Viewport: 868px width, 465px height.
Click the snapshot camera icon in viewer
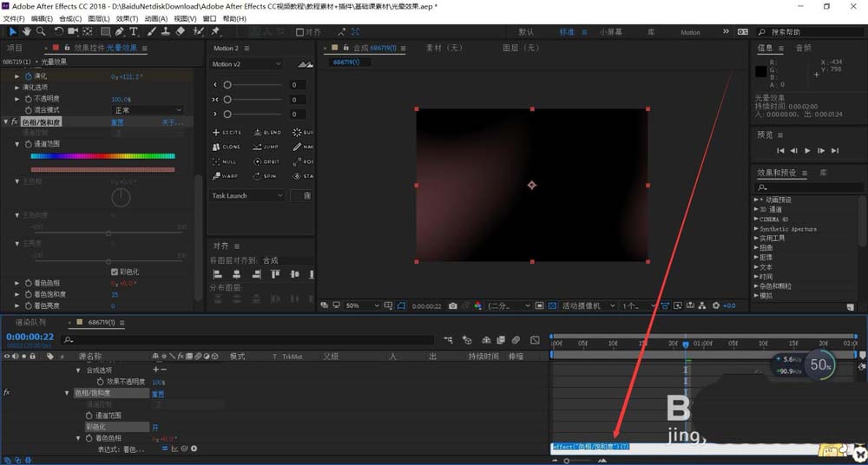(453, 305)
